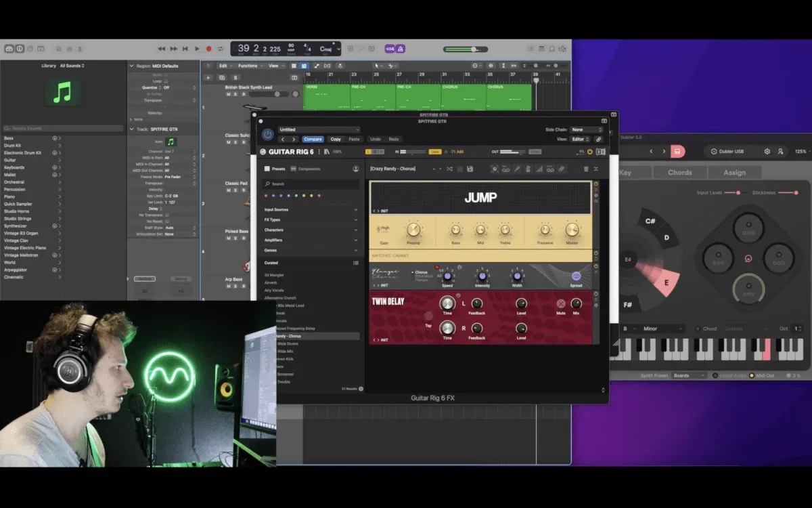
Task: Click Undo in the plugin header
Action: (375, 139)
